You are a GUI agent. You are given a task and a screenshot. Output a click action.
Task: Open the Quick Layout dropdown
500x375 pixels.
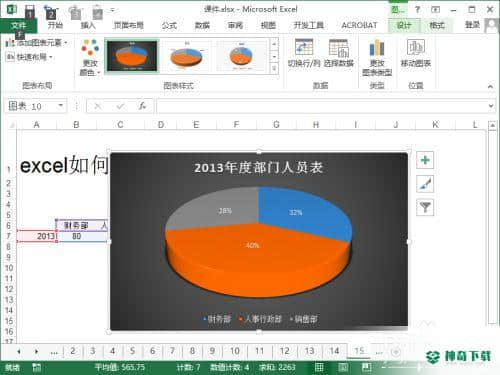click(29, 57)
